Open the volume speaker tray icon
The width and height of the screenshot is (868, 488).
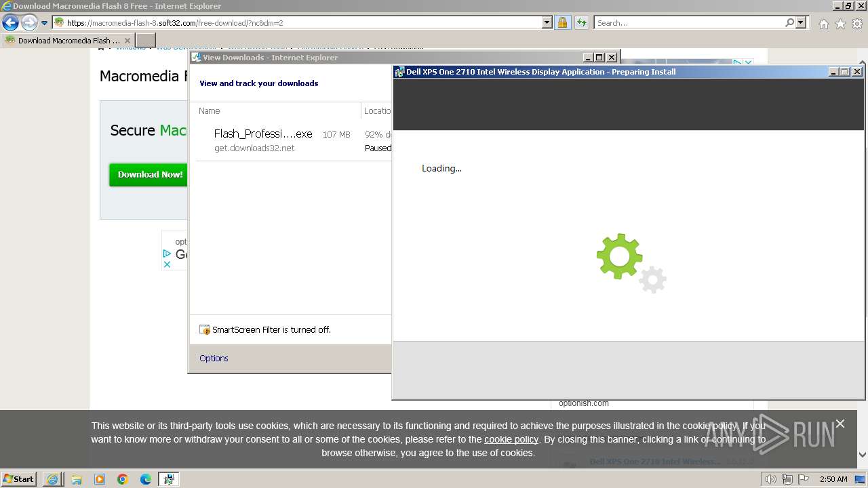[x=770, y=479]
